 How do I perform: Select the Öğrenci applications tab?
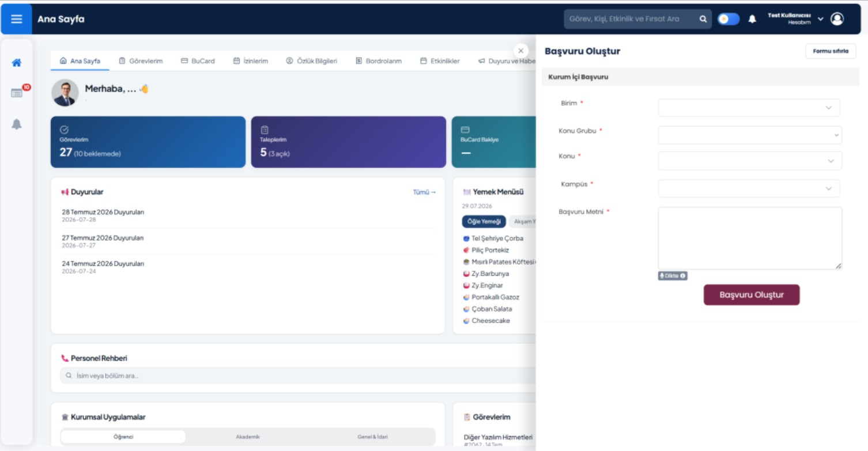pos(123,437)
